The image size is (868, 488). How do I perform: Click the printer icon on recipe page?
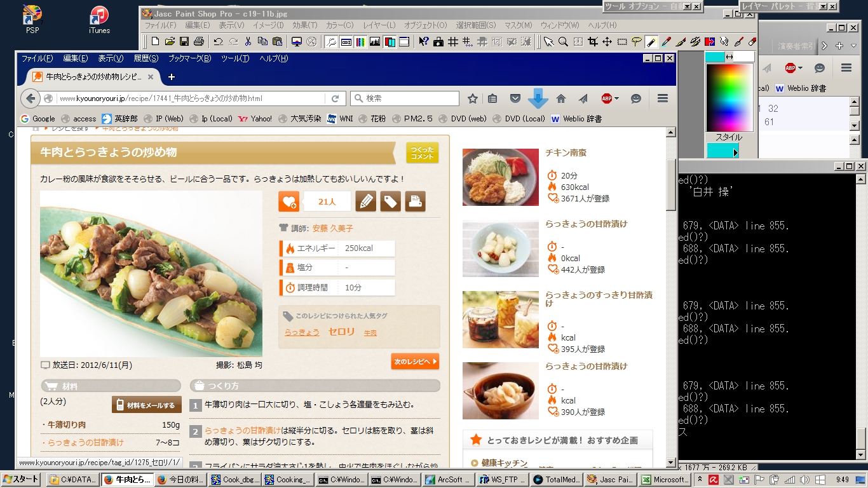415,201
